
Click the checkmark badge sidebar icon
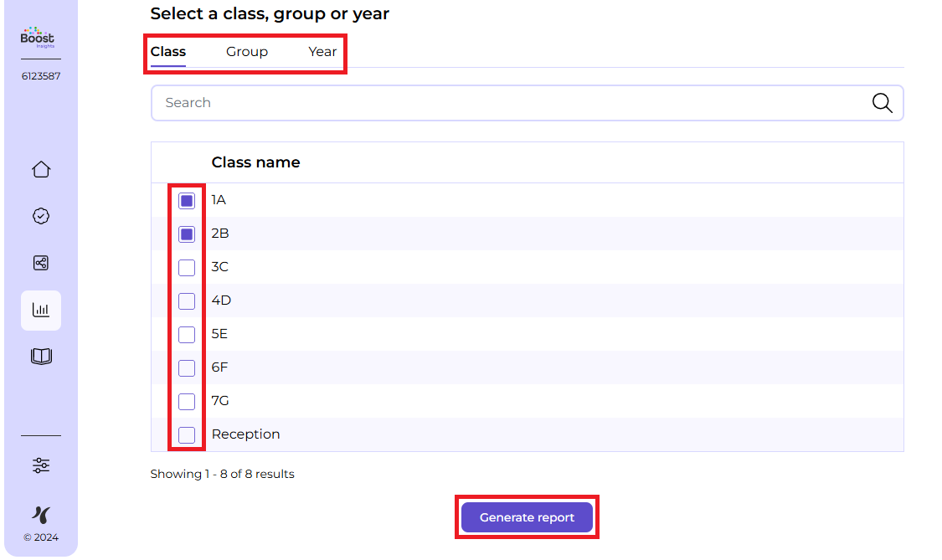pos(41,216)
